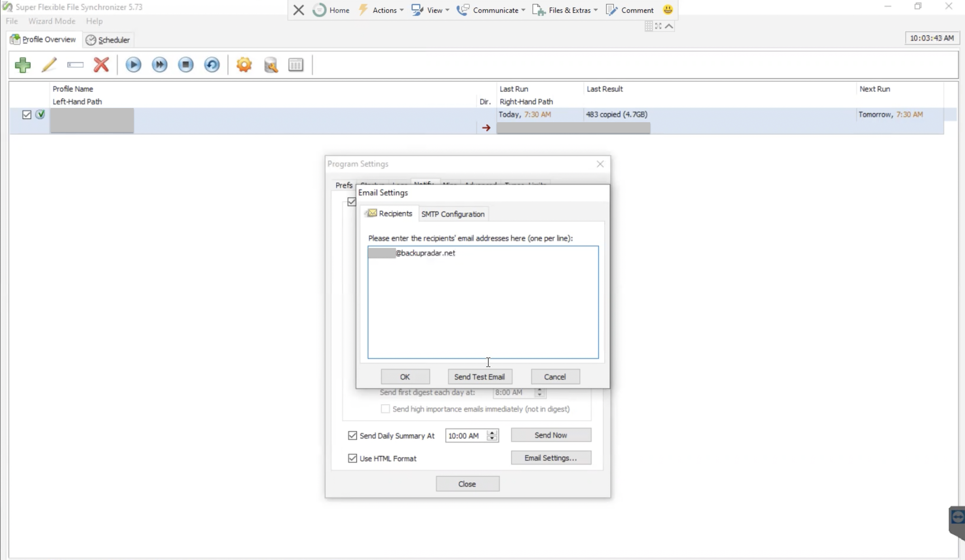Click the Send Now button
The height and width of the screenshot is (560, 965).
click(551, 435)
